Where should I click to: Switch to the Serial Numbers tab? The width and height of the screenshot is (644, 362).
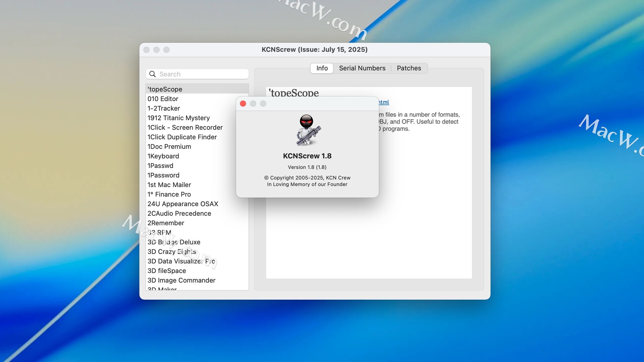pyautogui.click(x=362, y=68)
